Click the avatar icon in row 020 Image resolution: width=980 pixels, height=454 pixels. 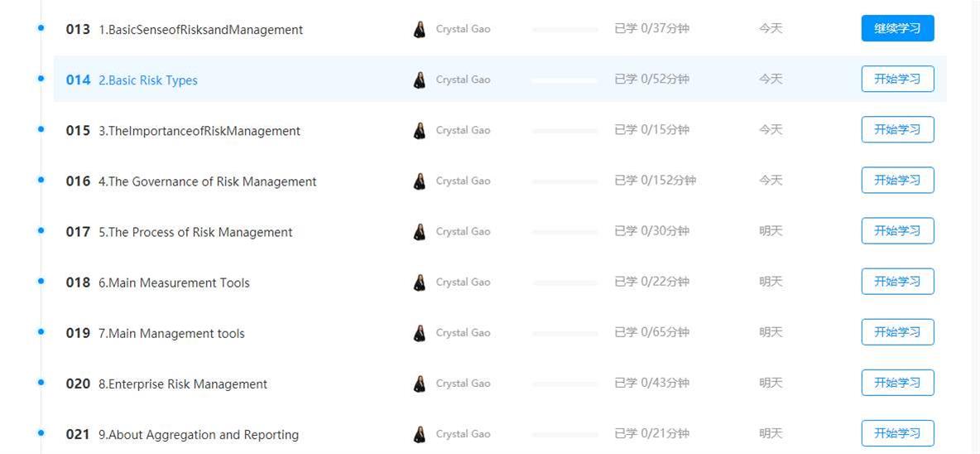[x=420, y=384]
